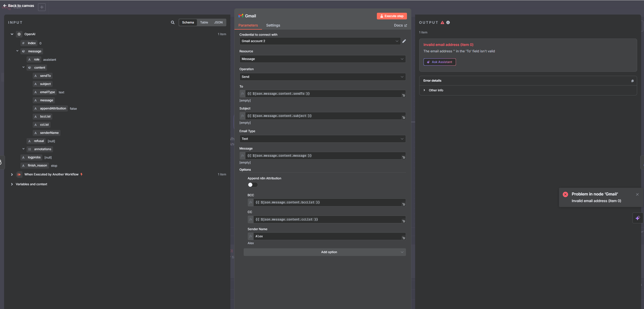The image size is (644, 309).
Task: Collapse the annotations list
Action: coord(23,149)
